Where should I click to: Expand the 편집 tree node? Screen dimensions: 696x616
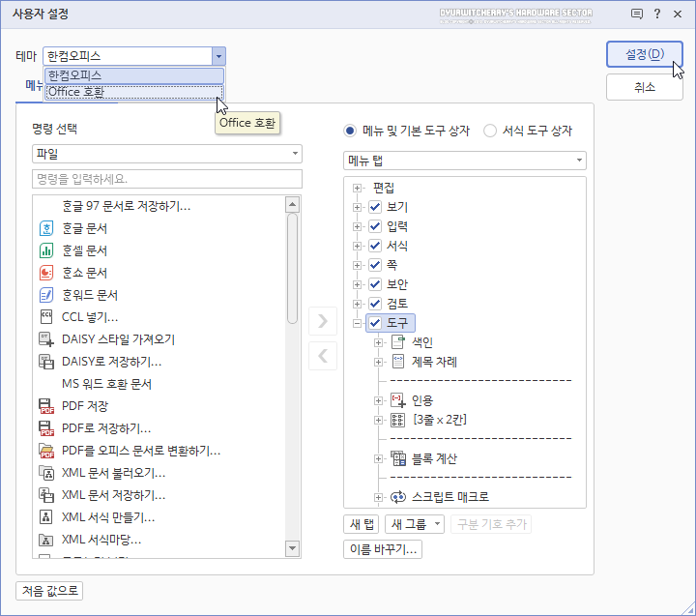(x=357, y=188)
